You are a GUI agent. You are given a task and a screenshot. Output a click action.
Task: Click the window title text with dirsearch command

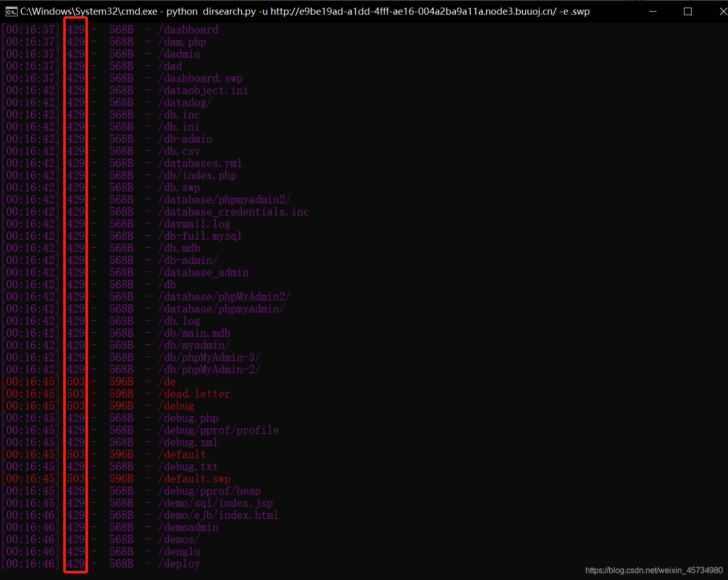point(305,11)
